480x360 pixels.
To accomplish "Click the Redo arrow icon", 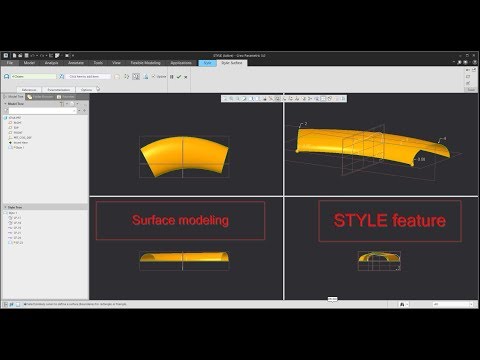I will point(42,55).
